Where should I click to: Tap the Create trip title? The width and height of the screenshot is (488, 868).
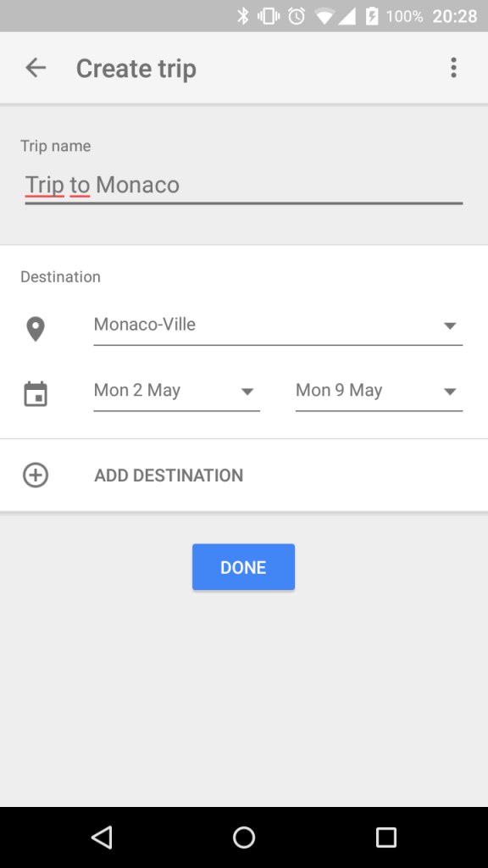[136, 69]
